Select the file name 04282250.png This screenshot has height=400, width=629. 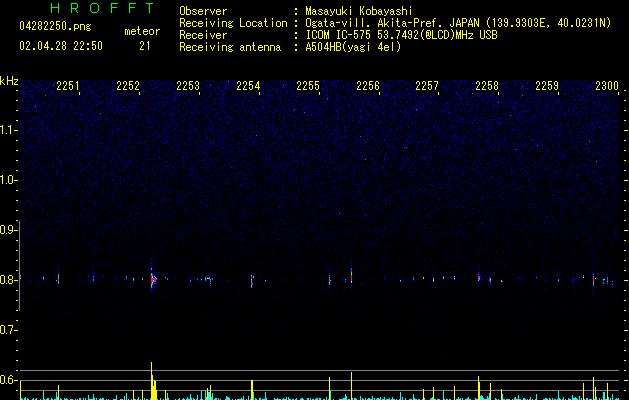tap(55, 27)
